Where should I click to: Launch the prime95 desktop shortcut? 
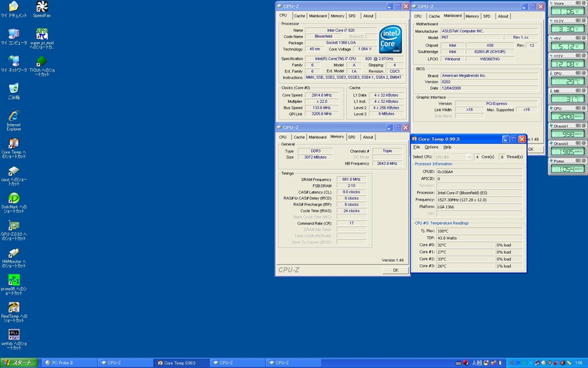click(x=14, y=280)
